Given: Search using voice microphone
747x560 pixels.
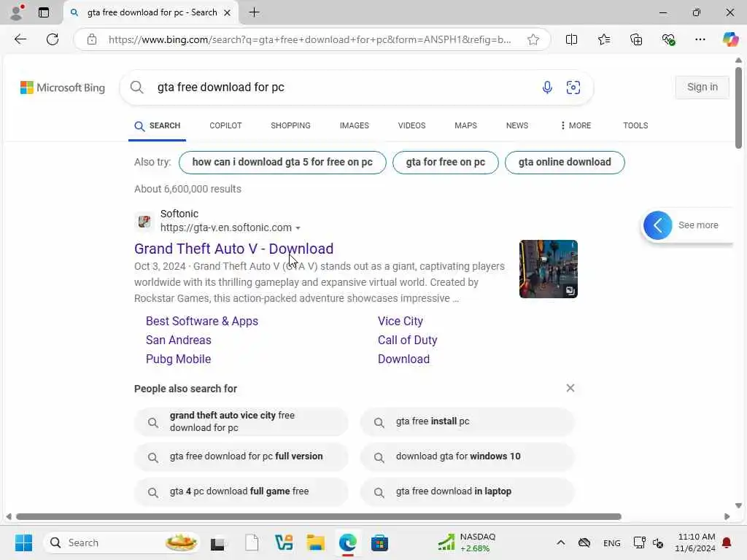Looking at the screenshot, I should 547,87.
